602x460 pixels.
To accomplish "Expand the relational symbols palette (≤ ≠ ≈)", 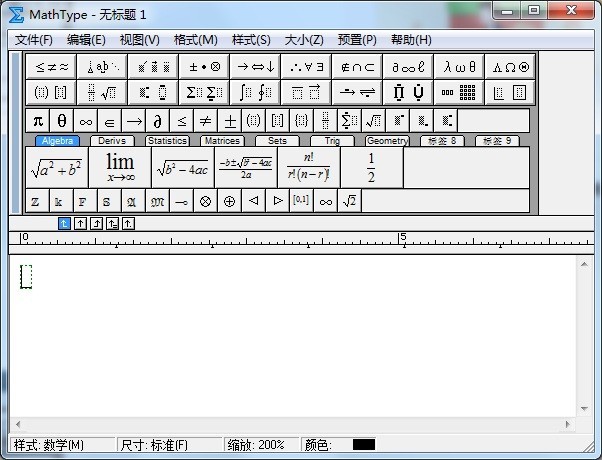I will click(x=52, y=67).
